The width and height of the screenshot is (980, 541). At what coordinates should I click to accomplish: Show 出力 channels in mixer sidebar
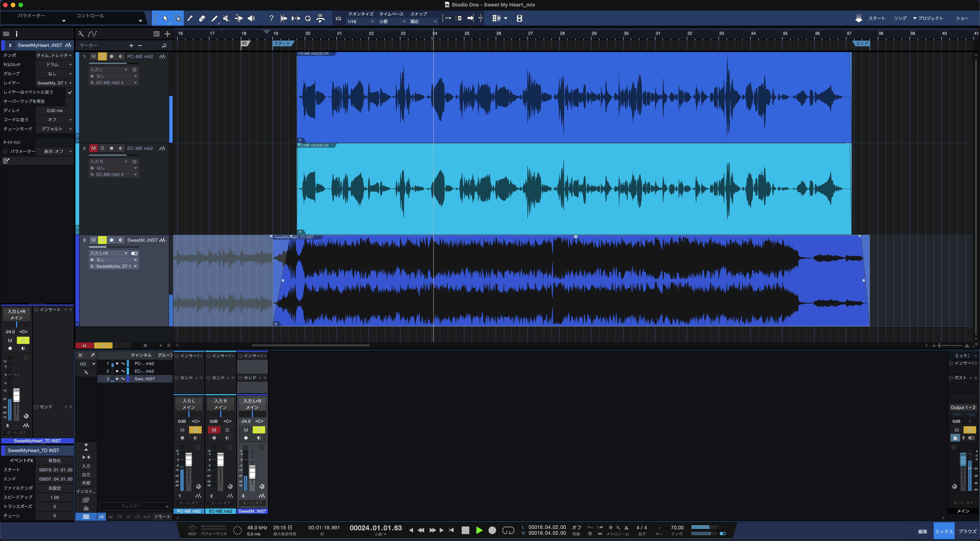click(86, 474)
